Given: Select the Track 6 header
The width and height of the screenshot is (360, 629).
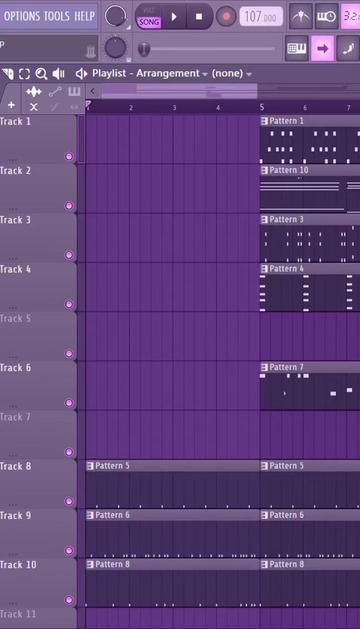Looking at the screenshot, I should coord(38,386).
